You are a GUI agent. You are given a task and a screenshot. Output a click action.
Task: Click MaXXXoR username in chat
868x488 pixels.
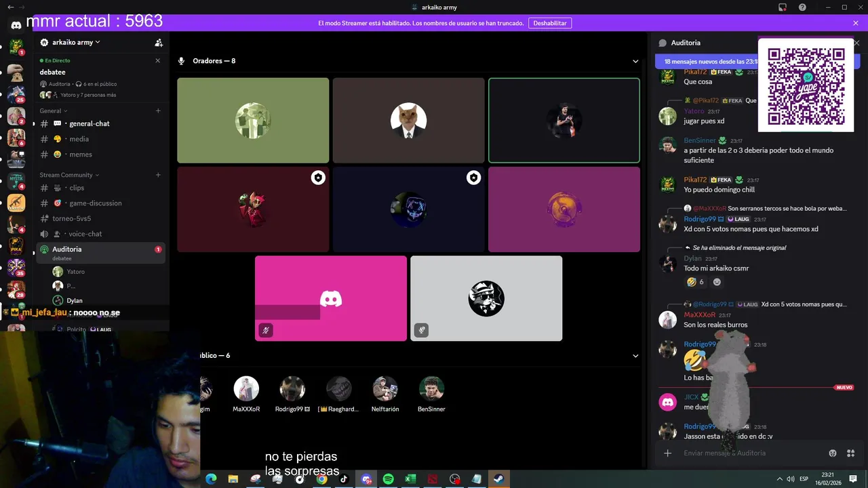[x=699, y=315]
